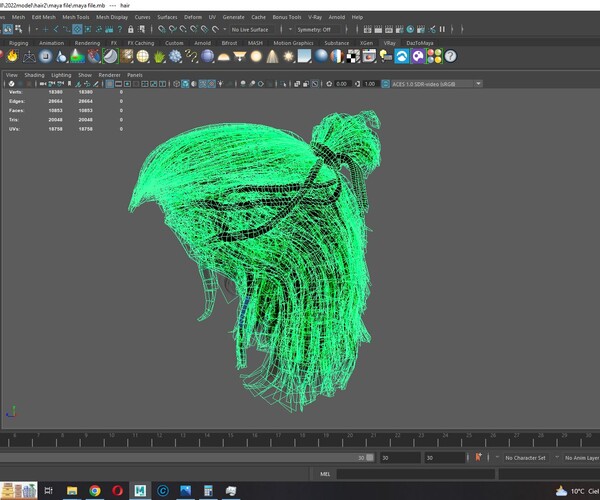Toggle the grid display icon in panel toolbar
600x500 pixels.
coord(109,84)
